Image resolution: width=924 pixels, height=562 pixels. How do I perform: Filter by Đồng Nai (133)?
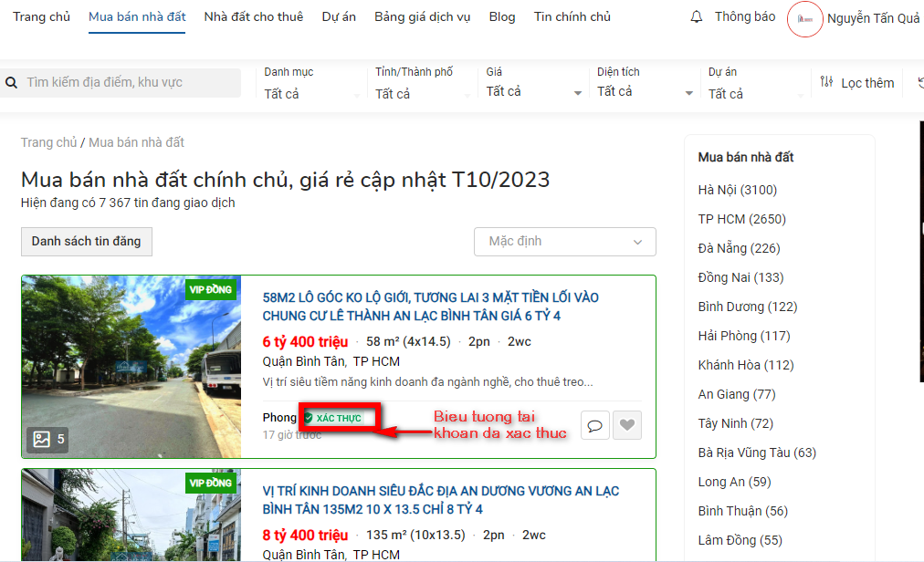tap(740, 277)
